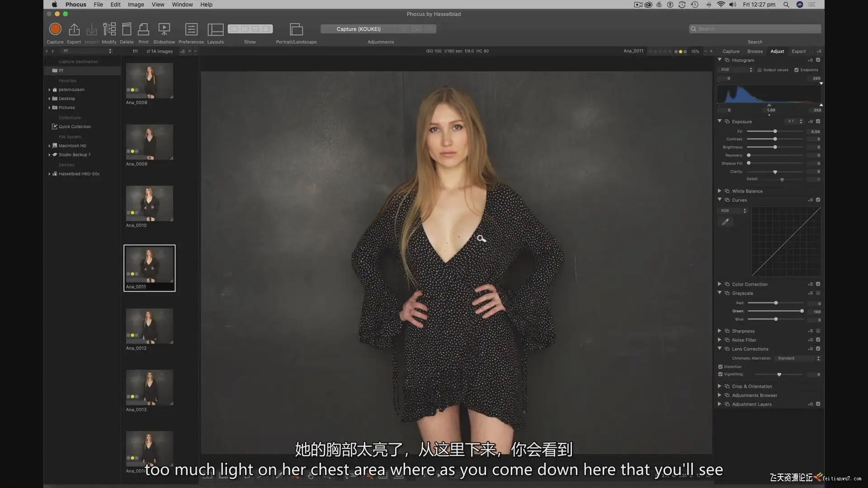The image size is (868, 488).
Task: Click the orange Capture button
Action: tap(55, 29)
